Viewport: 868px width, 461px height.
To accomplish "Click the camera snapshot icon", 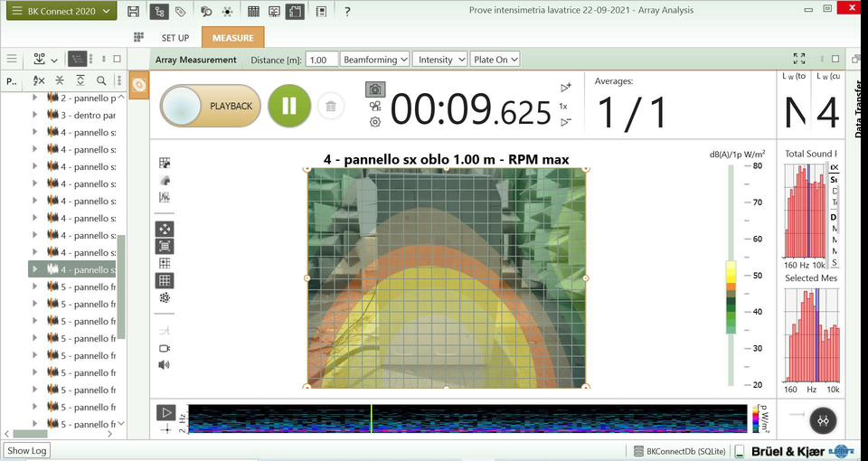I will (374, 89).
